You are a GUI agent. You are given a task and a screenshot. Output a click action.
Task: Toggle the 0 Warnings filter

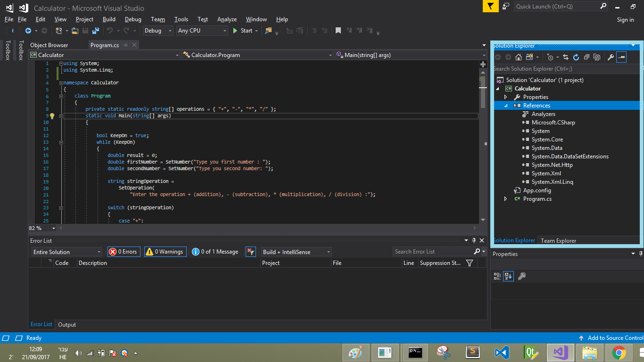(165, 252)
